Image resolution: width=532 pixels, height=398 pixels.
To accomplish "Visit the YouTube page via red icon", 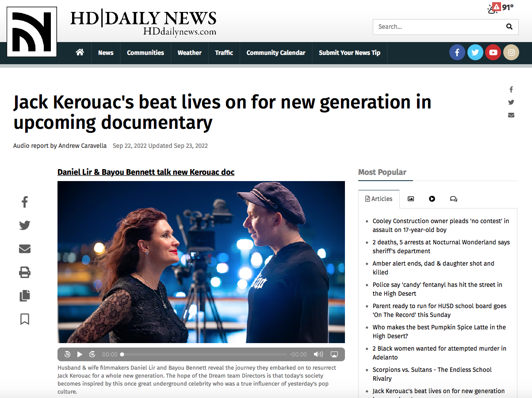I will 493,52.
